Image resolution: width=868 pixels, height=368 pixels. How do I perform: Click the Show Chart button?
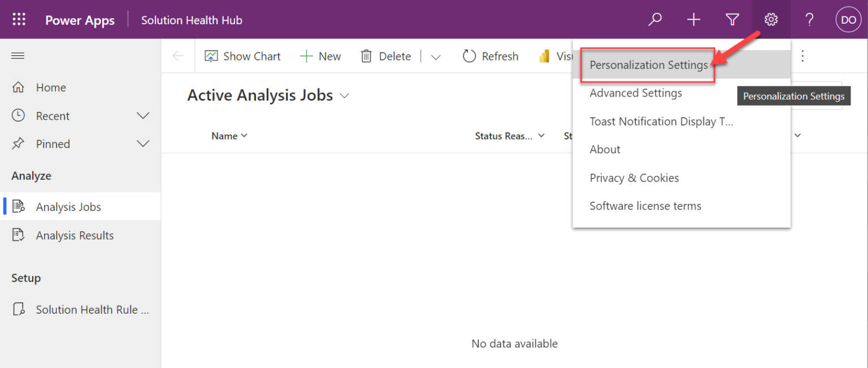(x=243, y=56)
